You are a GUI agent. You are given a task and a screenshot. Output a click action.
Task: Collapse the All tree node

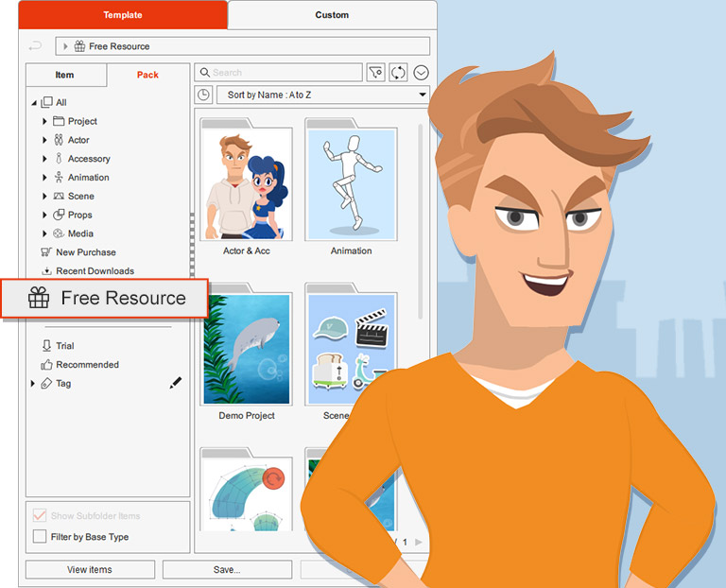click(33, 103)
